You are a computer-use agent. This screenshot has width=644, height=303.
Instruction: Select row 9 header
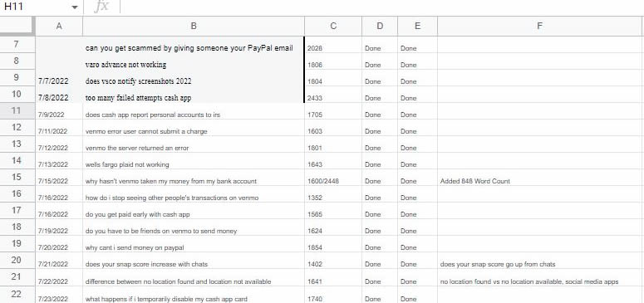pos(17,77)
